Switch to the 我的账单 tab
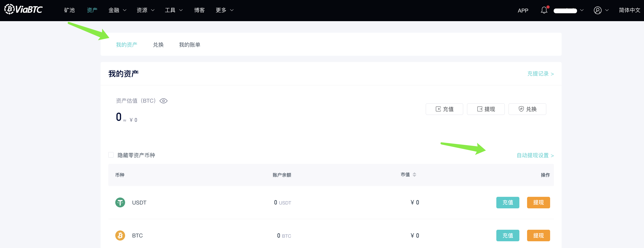Screen dimensions: 644x248 [189, 45]
